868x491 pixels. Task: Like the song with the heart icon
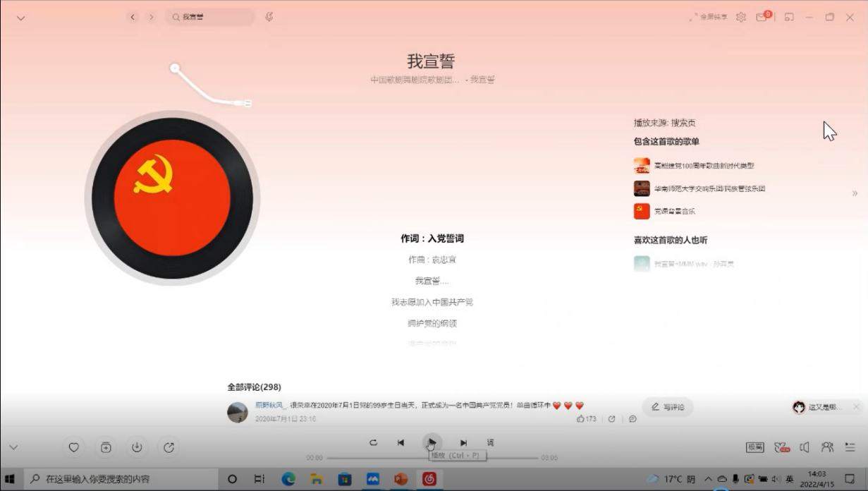pyautogui.click(x=73, y=447)
